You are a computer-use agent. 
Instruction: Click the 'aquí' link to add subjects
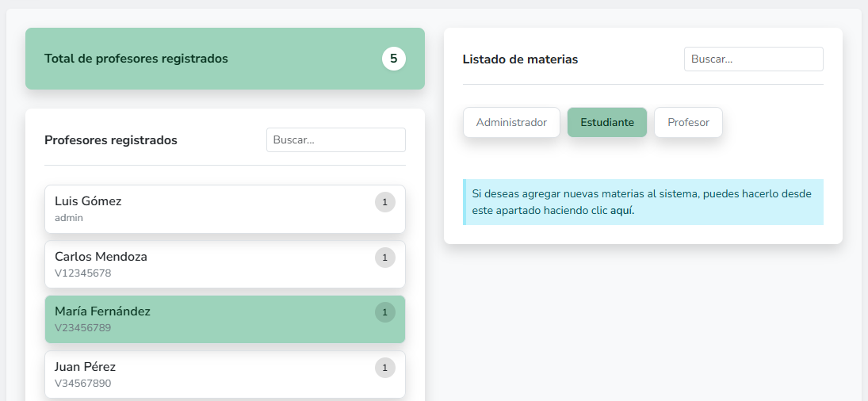click(x=621, y=211)
